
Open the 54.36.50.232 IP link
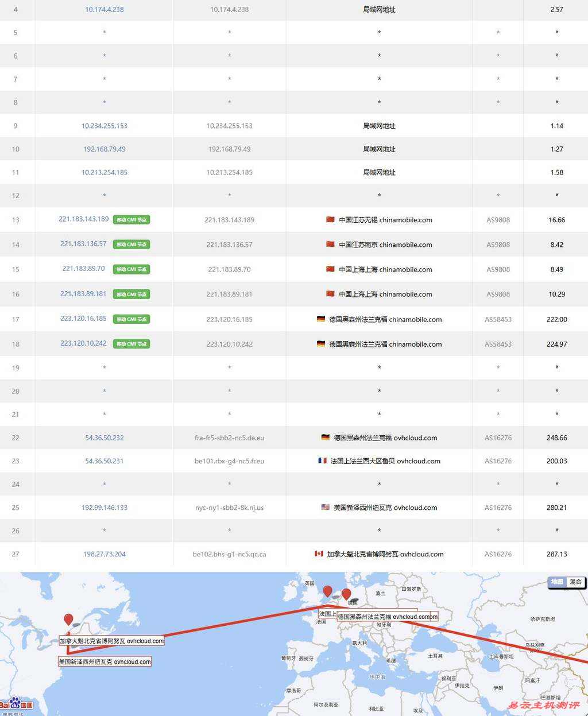click(x=105, y=438)
